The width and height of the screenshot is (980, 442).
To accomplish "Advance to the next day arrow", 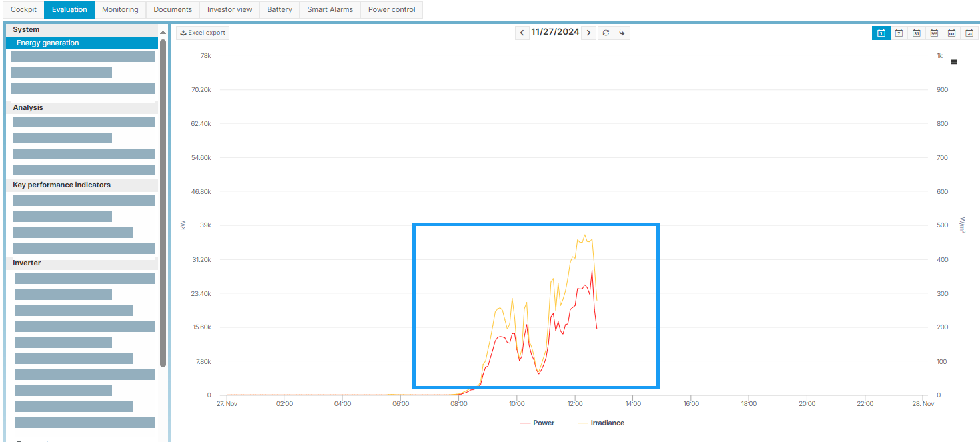I will click(x=588, y=33).
